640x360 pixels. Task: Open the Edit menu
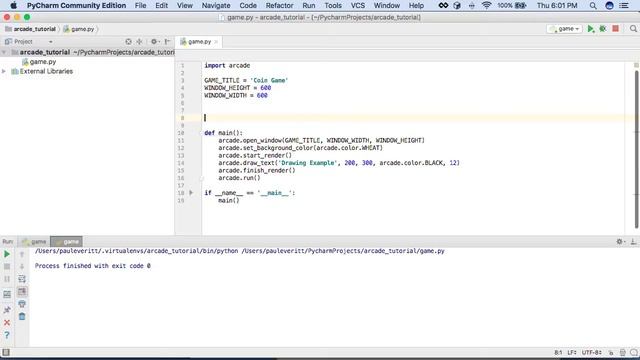tap(162, 6)
